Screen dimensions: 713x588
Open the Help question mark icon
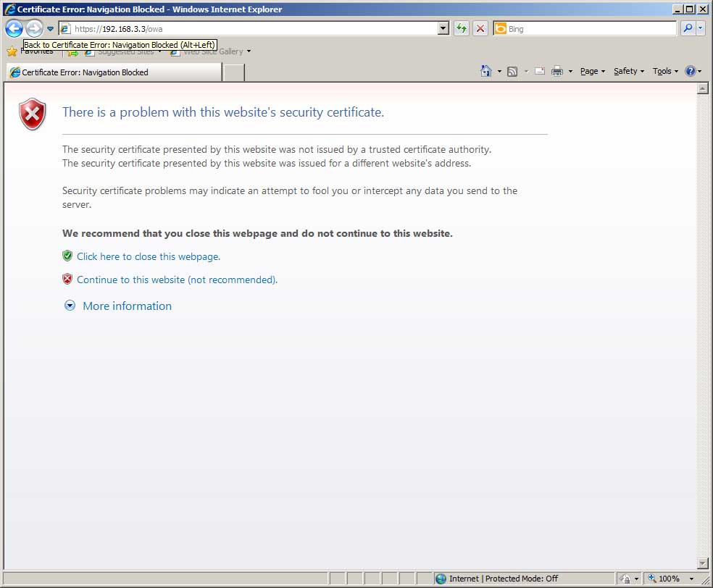tap(690, 71)
